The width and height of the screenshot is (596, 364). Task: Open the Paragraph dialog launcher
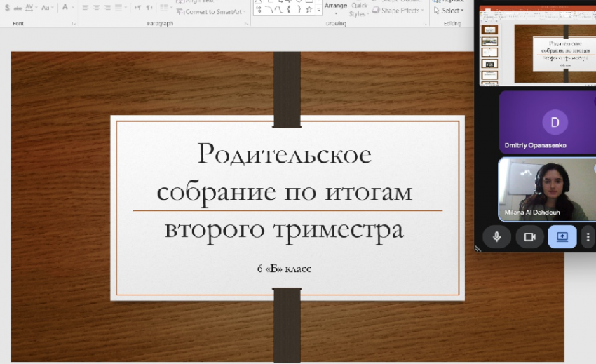(x=246, y=24)
